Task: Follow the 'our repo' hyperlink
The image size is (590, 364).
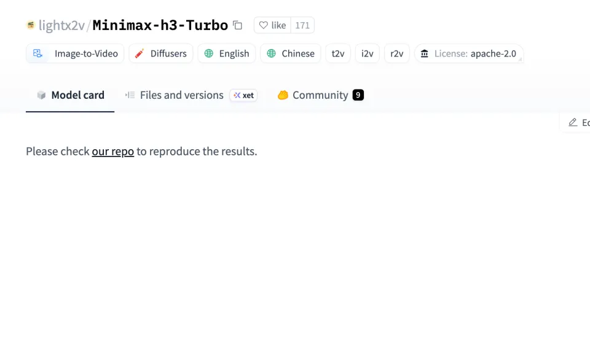Action: (x=113, y=152)
